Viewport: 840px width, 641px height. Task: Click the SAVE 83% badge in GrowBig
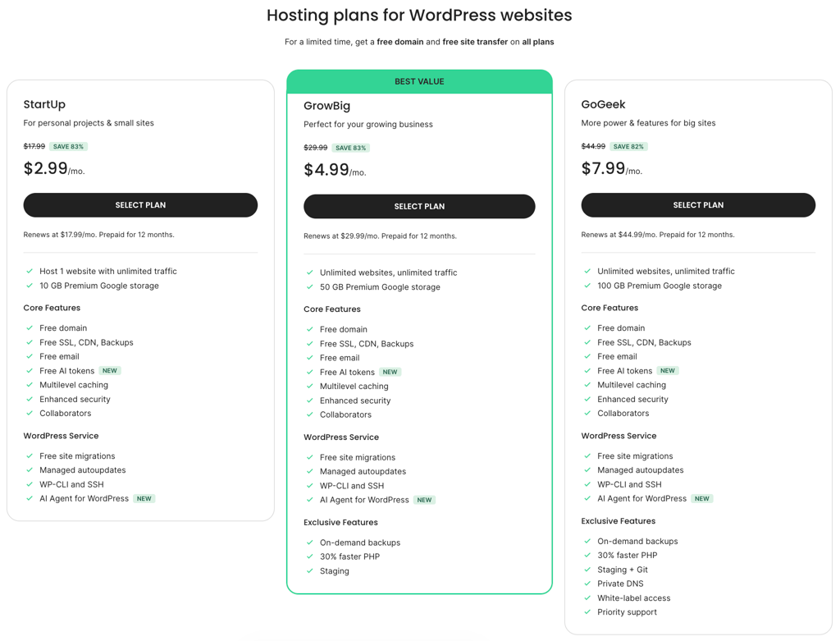pyautogui.click(x=351, y=148)
